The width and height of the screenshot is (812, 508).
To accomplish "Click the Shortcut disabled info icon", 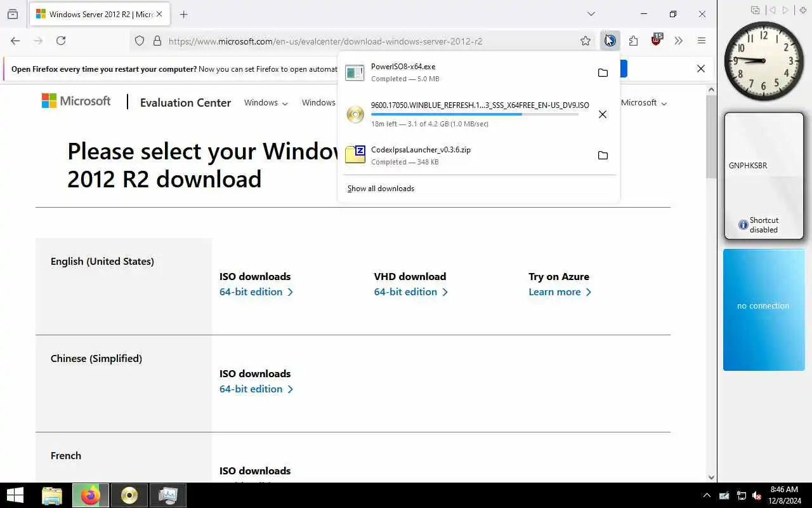I will (743, 225).
